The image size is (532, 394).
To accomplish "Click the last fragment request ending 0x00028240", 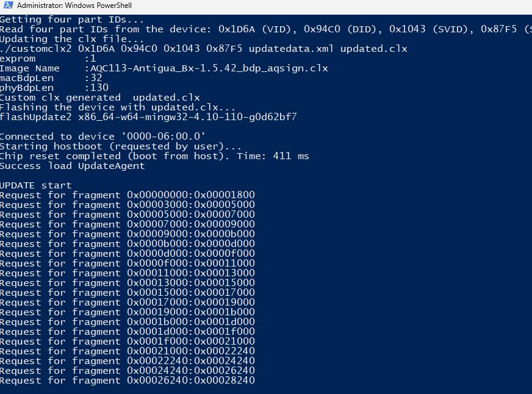I will pyautogui.click(x=191, y=381).
